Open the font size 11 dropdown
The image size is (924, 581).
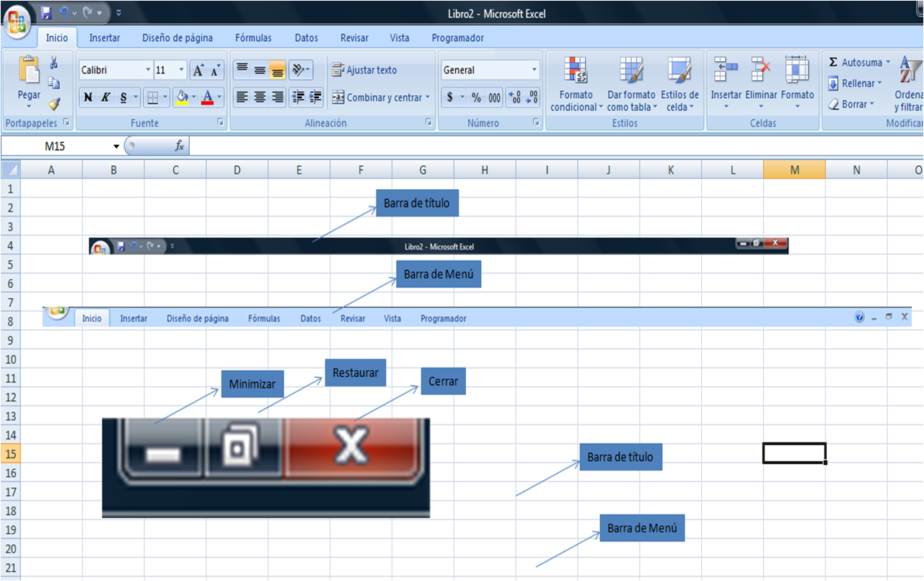(x=181, y=70)
